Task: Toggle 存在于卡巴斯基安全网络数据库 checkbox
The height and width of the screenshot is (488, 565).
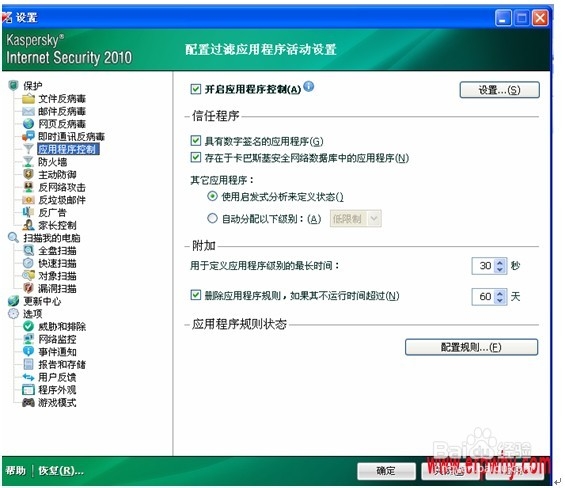Action: pyautogui.click(x=196, y=157)
